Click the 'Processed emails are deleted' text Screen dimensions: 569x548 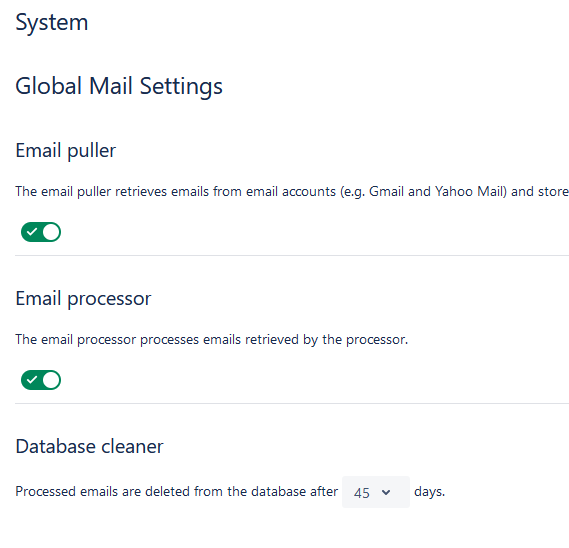(x=176, y=491)
